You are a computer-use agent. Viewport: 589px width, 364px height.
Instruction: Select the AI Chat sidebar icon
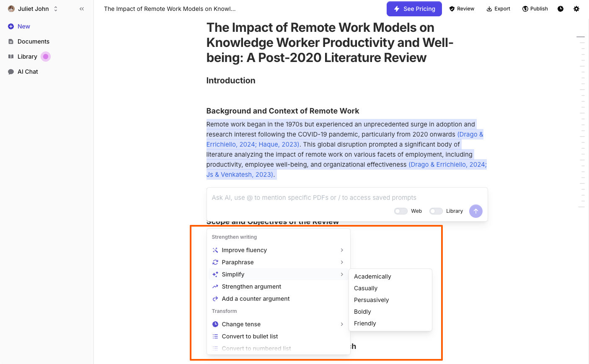(10, 71)
